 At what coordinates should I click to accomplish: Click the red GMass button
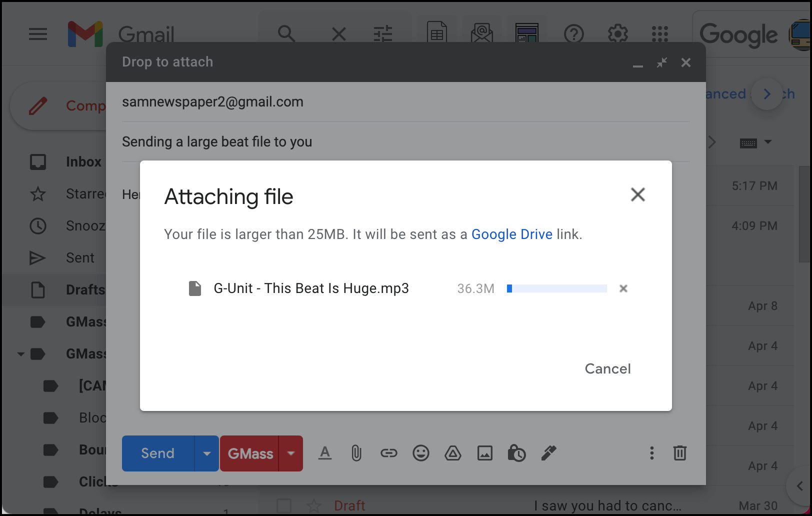[x=250, y=453]
